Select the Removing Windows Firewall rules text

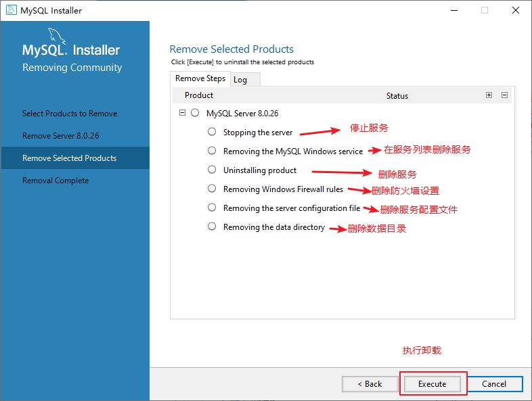(284, 189)
